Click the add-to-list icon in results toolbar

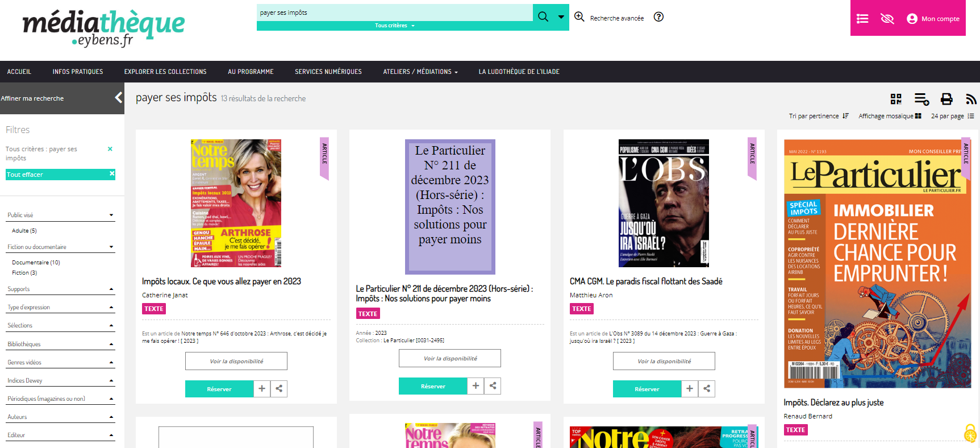click(921, 99)
